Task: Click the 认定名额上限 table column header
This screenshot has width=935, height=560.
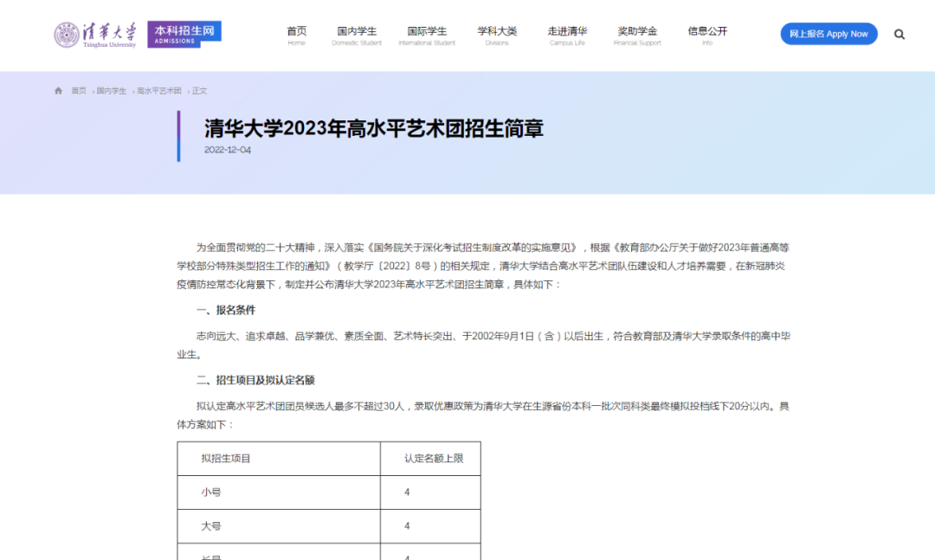Action: [434, 458]
